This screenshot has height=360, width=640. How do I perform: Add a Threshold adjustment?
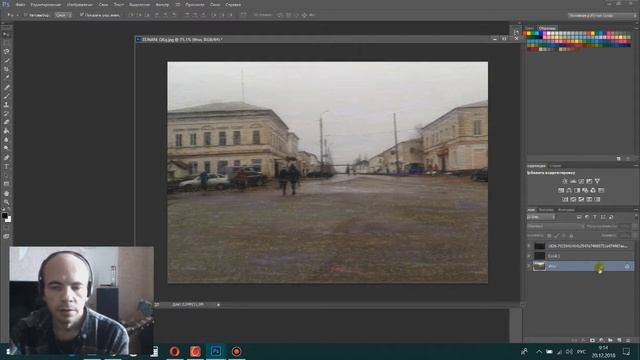(581, 200)
